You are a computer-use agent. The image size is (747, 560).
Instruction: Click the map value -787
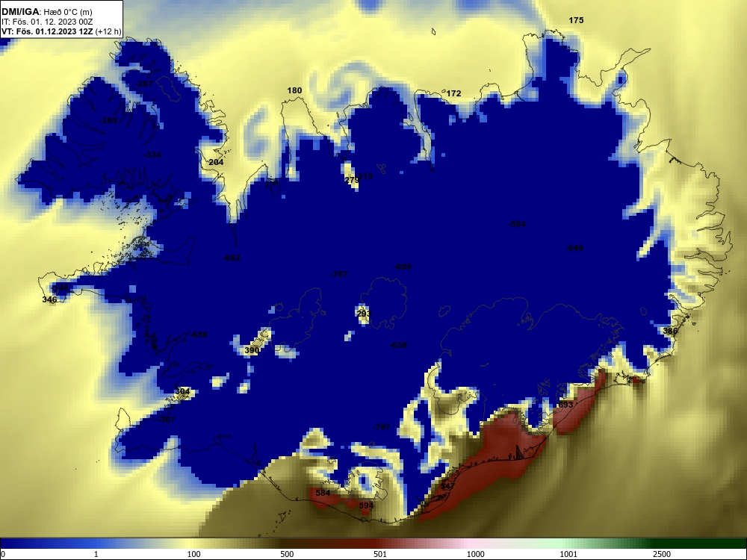(382, 427)
